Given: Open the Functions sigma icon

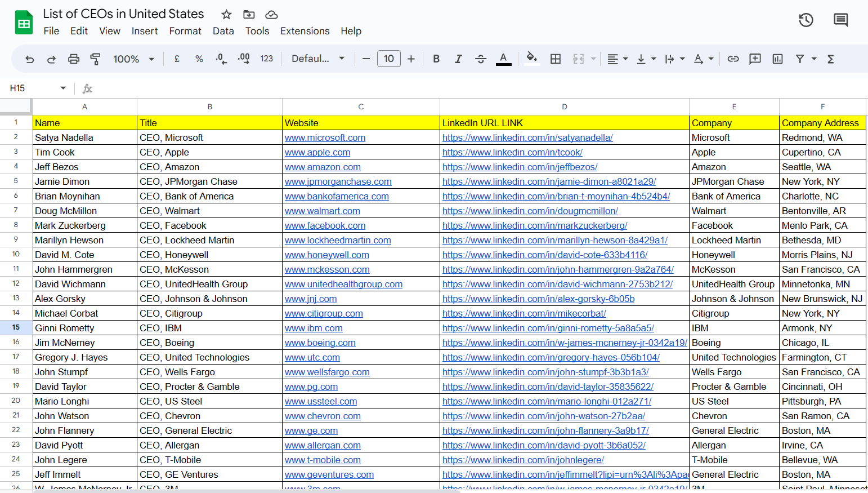Looking at the screenshot, I should [x=830, y=59].
